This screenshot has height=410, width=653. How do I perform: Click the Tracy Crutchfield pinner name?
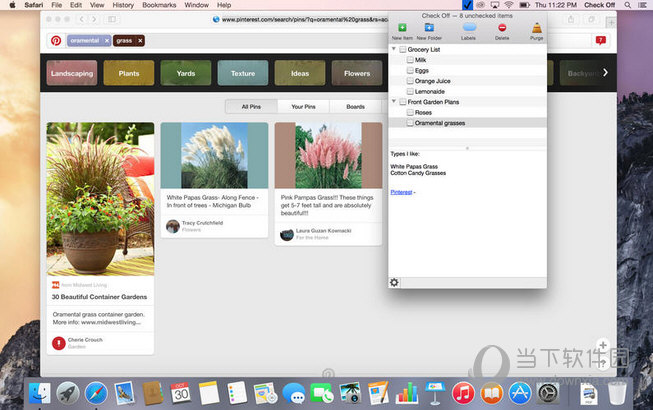202,223
